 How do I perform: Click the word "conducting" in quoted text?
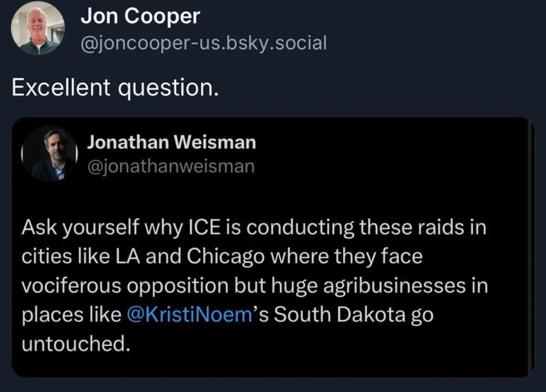click(299, 228)
